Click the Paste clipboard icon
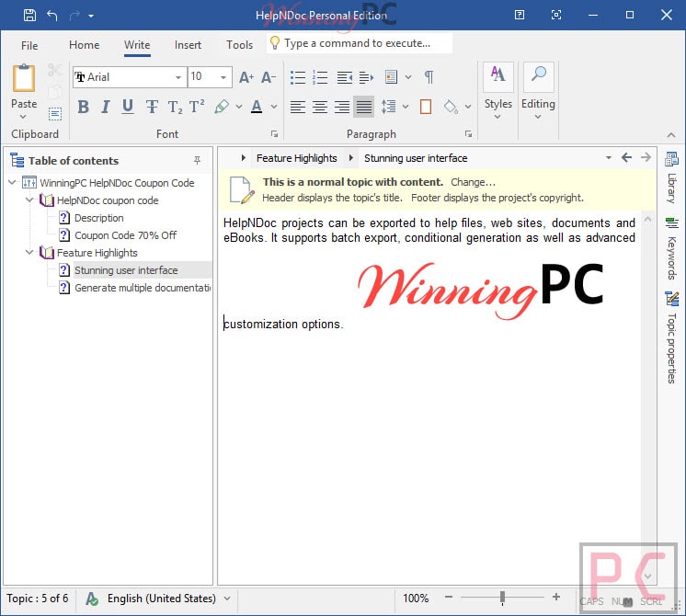 (24, 78)
